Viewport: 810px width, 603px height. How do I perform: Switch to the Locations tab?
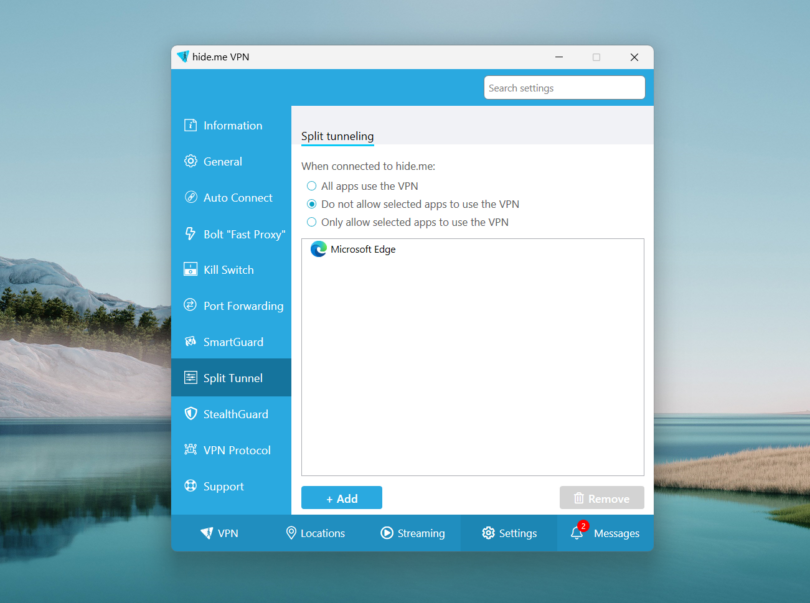(x=315, y=533)
